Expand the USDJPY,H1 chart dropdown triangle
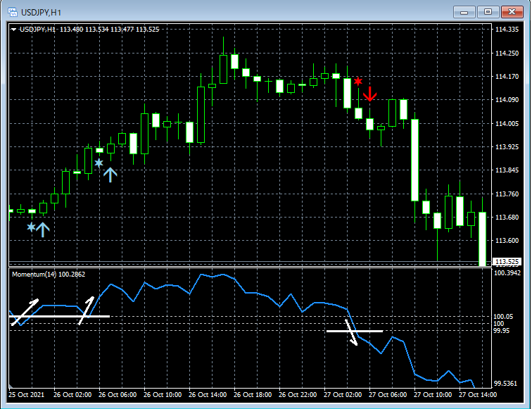This screenshot has height=409, width=532. click(x=13, y=30)
